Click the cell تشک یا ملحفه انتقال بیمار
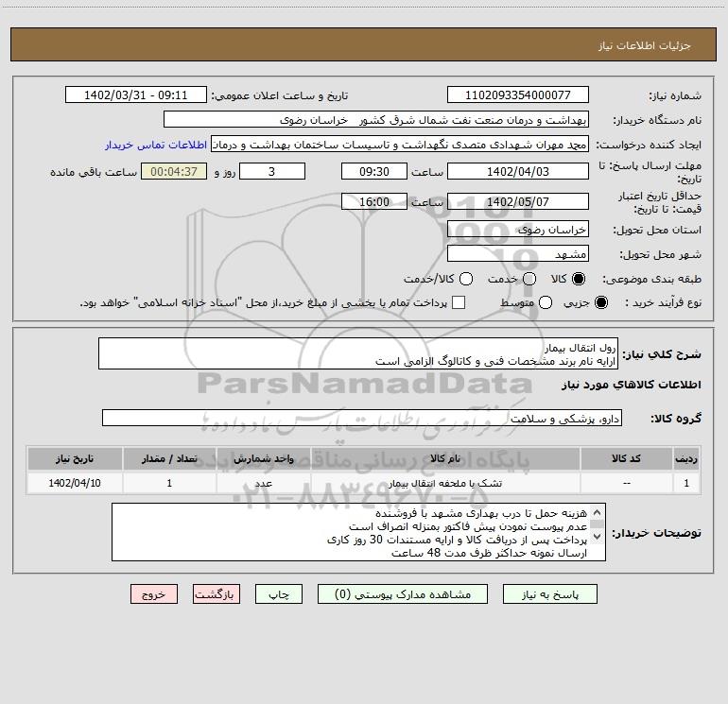This screenshot has width=728, height=704. coord(445,483)
